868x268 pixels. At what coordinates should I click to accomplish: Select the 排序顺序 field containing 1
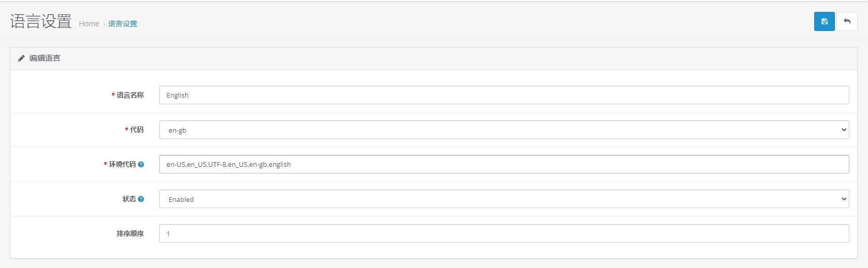click(504, 233)
